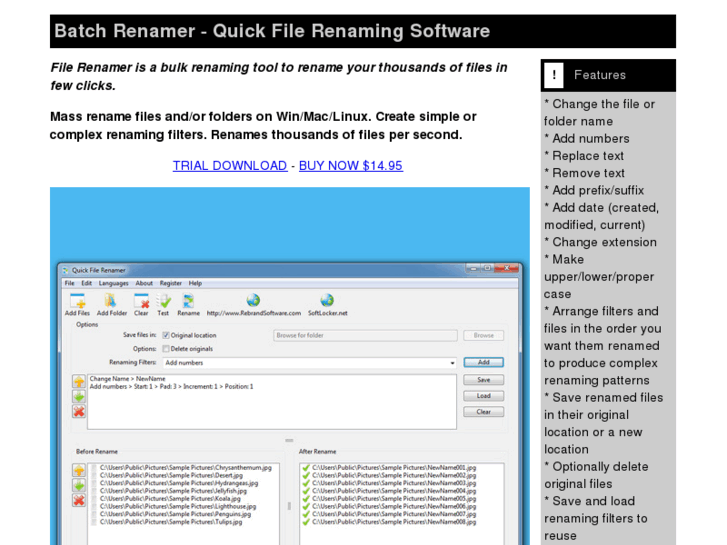The image size is (727, 545).
Task: Click the Save filters button
Action: (x=484, y=380)
